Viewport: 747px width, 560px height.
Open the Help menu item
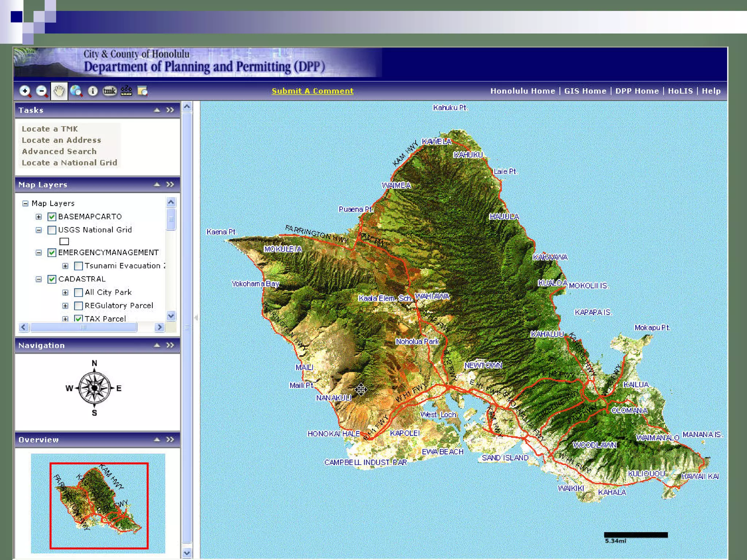click(x=711, y=91)
